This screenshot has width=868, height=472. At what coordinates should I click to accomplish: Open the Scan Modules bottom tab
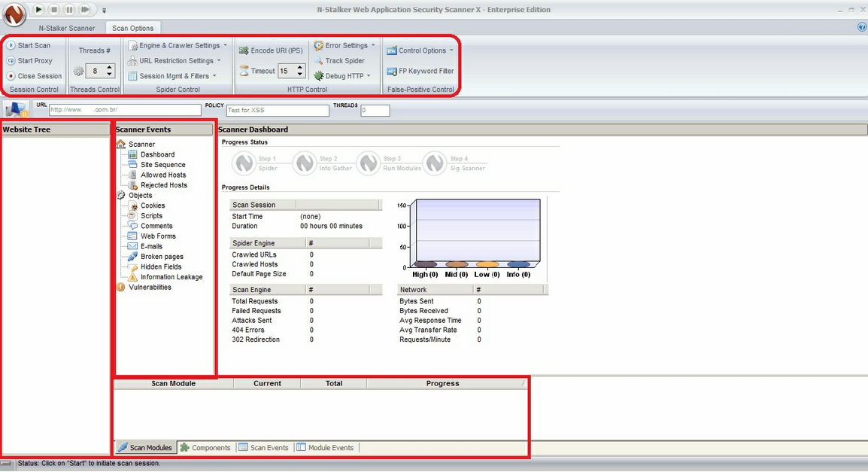click(145, 447)
